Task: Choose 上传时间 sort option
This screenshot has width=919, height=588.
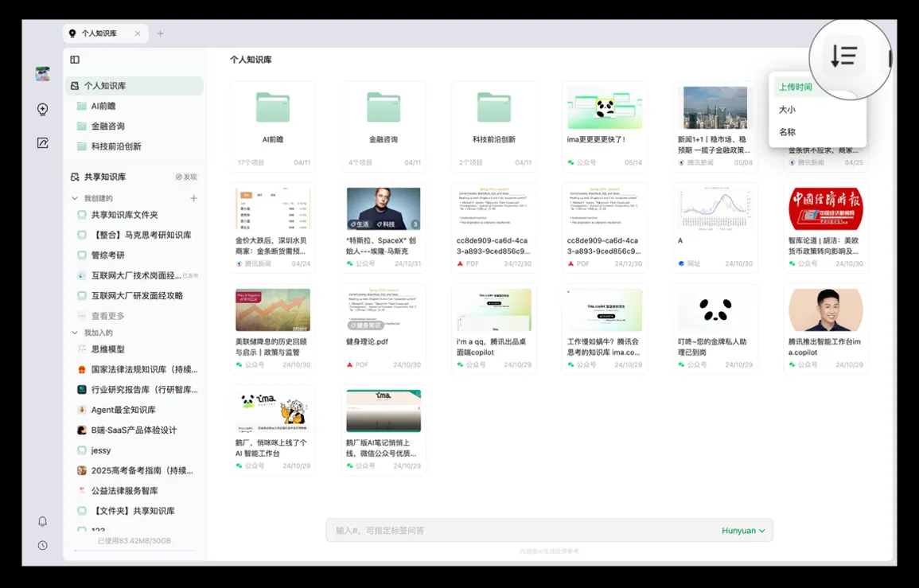Action: (x=795, y=88)
